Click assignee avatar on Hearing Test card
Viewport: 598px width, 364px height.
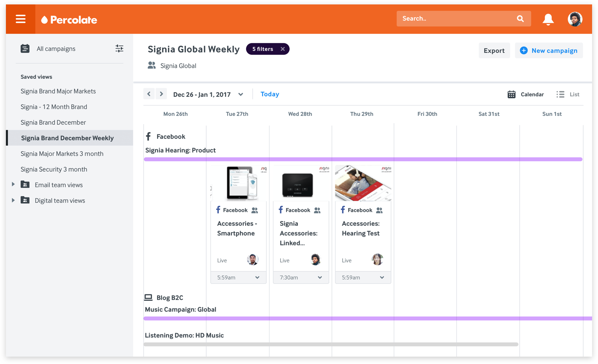pos(377,260)
